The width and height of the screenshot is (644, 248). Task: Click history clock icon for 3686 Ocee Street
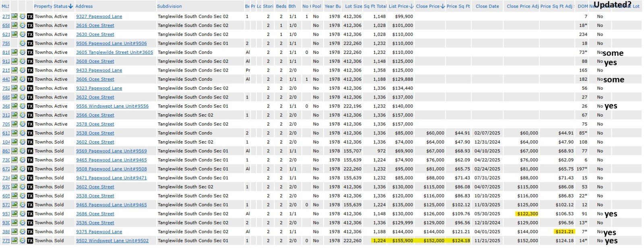click(x=22, y=214)
